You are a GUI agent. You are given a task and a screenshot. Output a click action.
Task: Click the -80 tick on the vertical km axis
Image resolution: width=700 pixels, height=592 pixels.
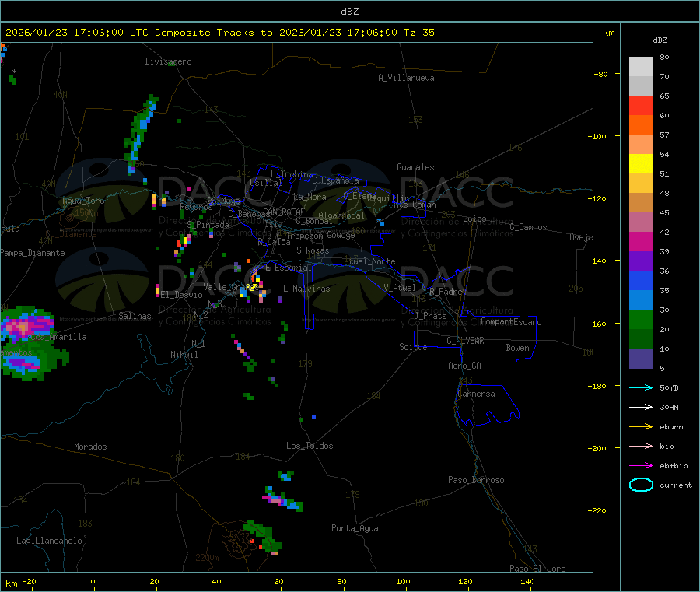600,74
